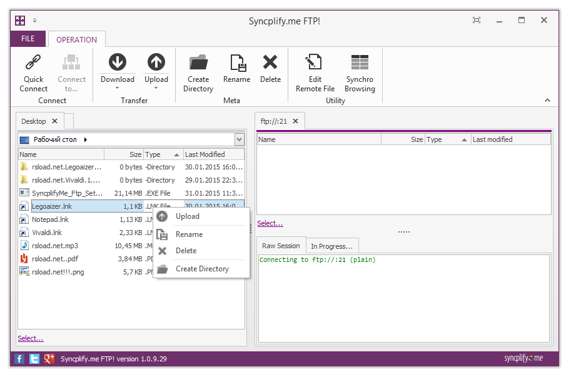Click the Delete X icon in context menu
Viewport: 586px width, 392px height.
(162, 251)
